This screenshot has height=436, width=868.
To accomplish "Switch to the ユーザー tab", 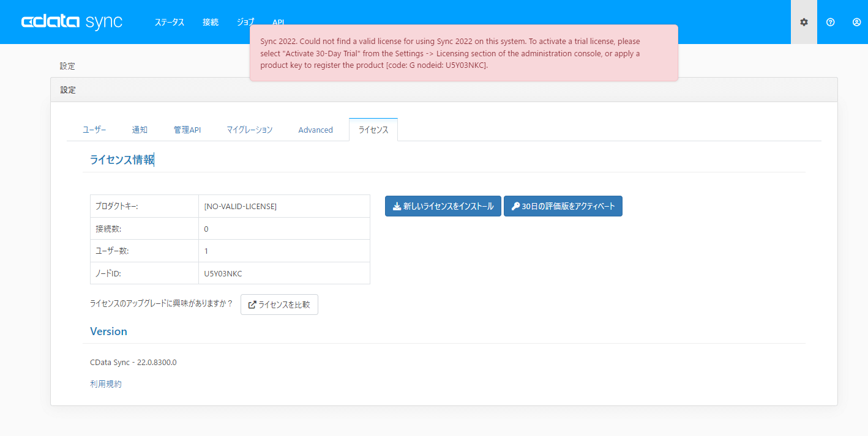I will [94, 130].
